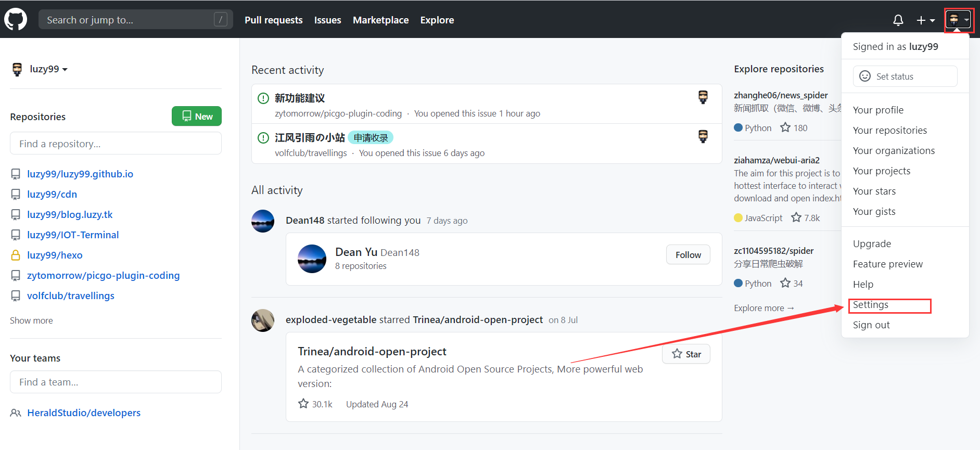The width and height of the screenshot is (980, 450).
Task: Click the star icon beside 30.1k
Action: tap(303, 404)
